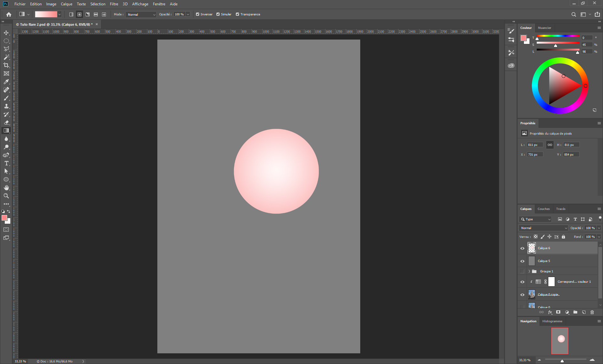Open the gradient Mode dropdown
Screen dimensions: 603x364
pyautogui.click(x=141, y=14)
